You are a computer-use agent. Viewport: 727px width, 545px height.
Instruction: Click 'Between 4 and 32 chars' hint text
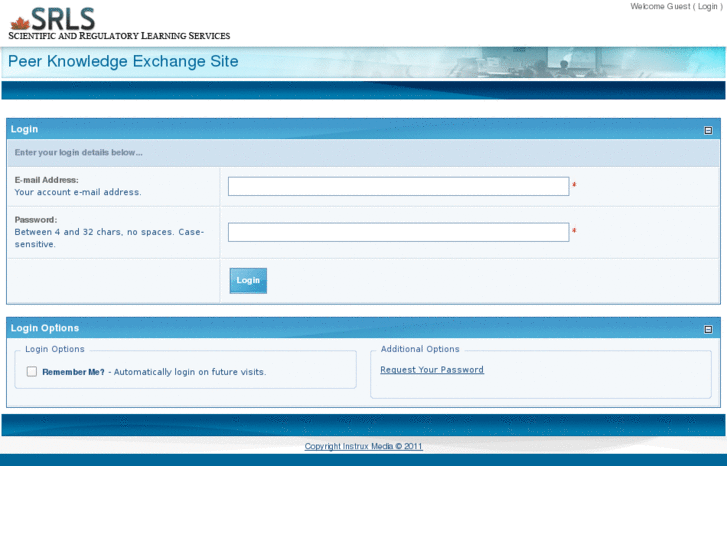(109, 238)
